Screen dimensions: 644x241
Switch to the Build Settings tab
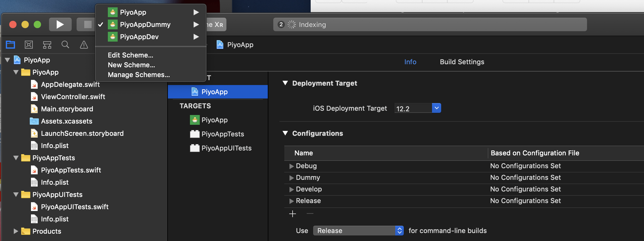(462, 62)
